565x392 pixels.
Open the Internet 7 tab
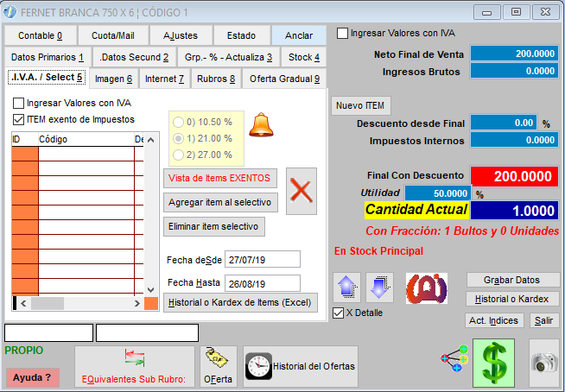pos(164,79)
